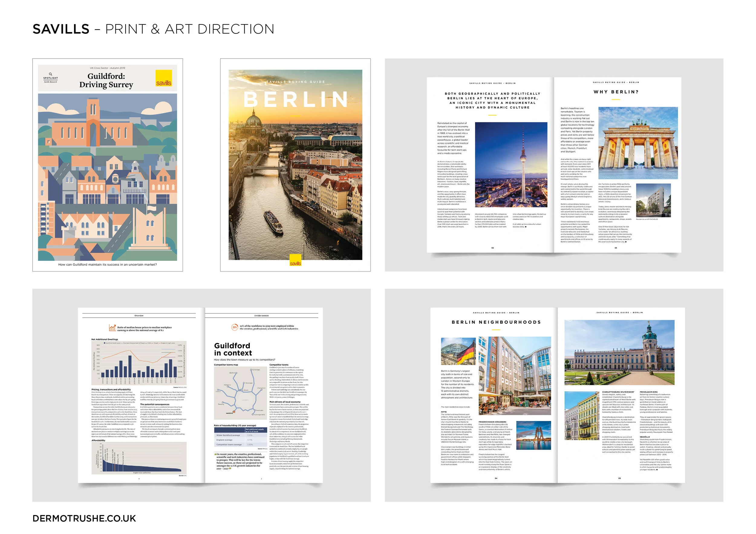
Task: Click the 'WHY BERLIN?' heading
Action: [x=616, y=92]
